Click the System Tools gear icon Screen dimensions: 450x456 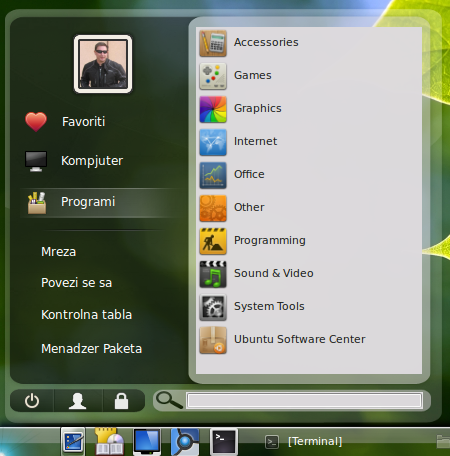[213, 307]
